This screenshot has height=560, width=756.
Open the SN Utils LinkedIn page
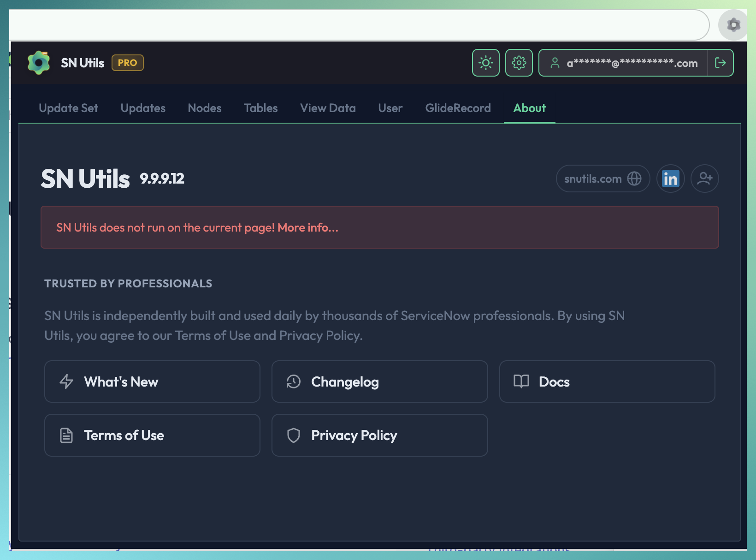coord(670,179)
